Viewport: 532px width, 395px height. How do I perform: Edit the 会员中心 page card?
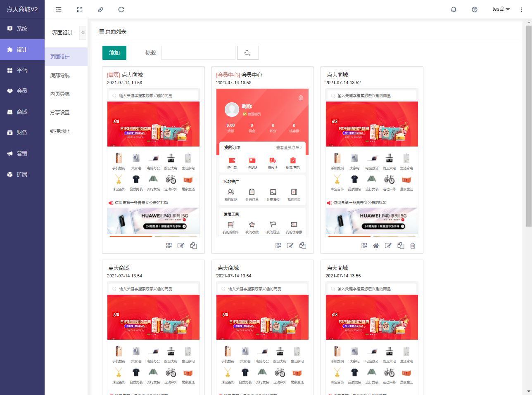coord(290,246)
